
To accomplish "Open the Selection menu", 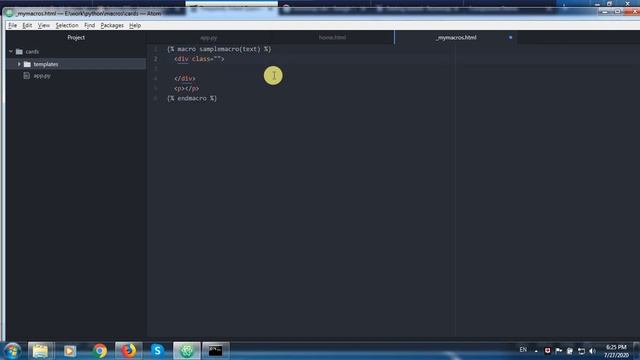I will click(x=67, y=25).
